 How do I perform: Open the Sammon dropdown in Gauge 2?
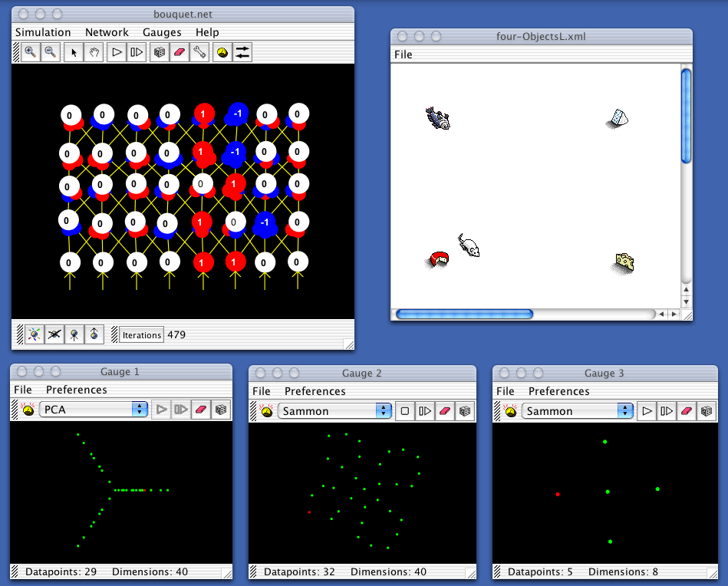coord(335,411)
